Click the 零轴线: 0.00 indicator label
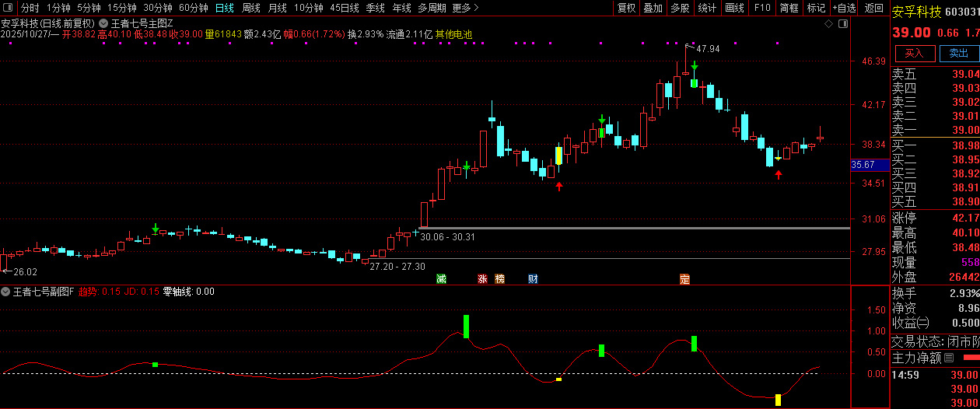Viewport: 980px width, 409px height. pos(188,292)
